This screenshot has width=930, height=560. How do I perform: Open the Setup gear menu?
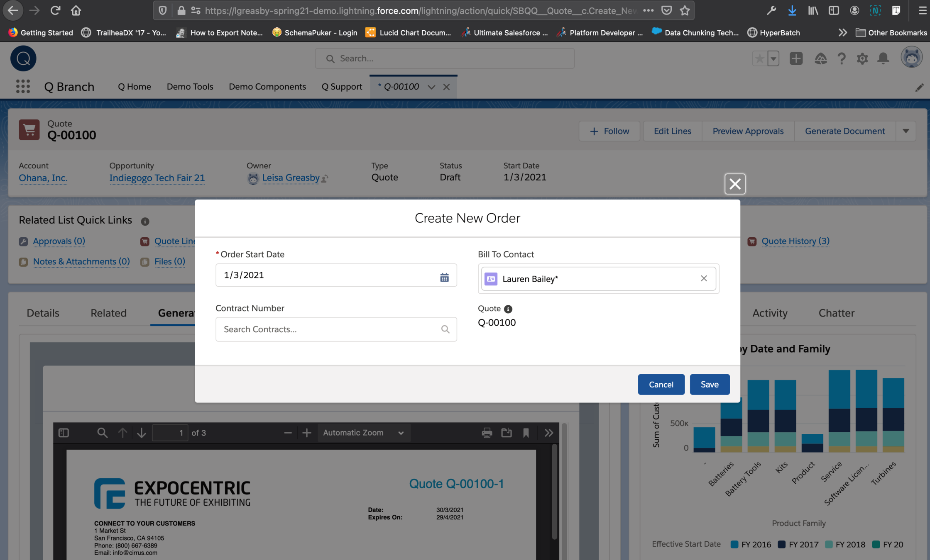point(862,58)
